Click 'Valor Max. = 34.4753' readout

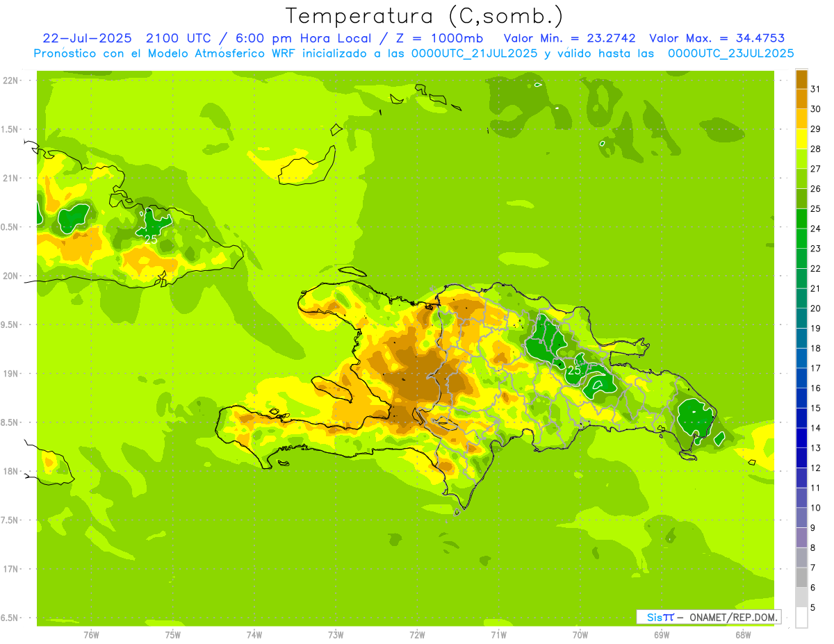pyautogui.click(x=717, y=38)
